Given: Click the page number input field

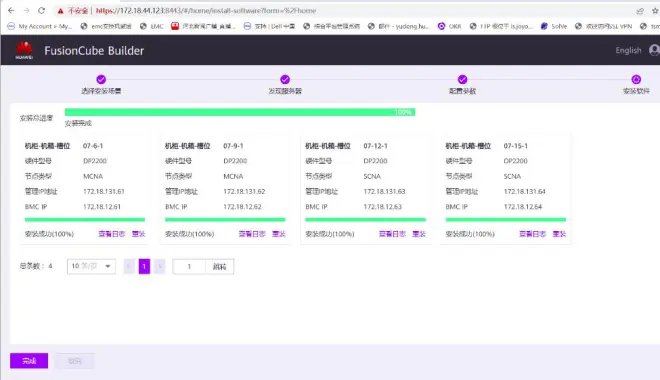Looking at the screenshot, I should pyautogui.click(x=189, y=266).
